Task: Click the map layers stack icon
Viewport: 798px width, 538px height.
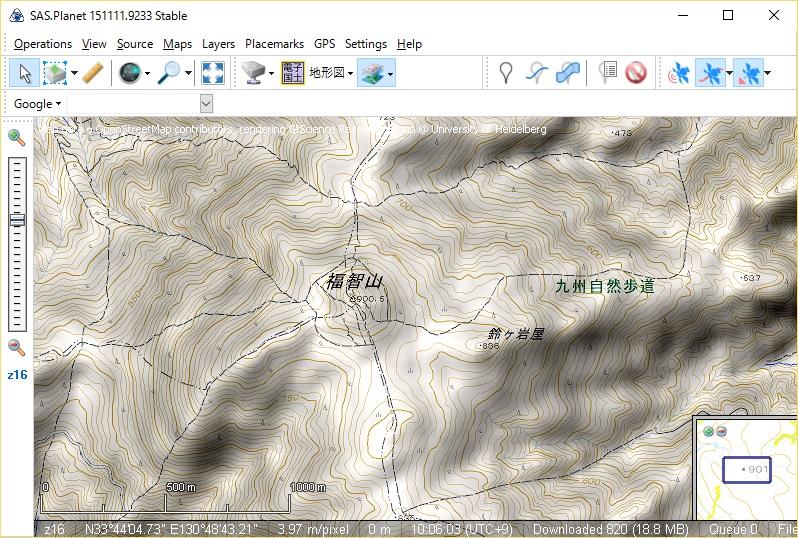Action: click(371, 73)
